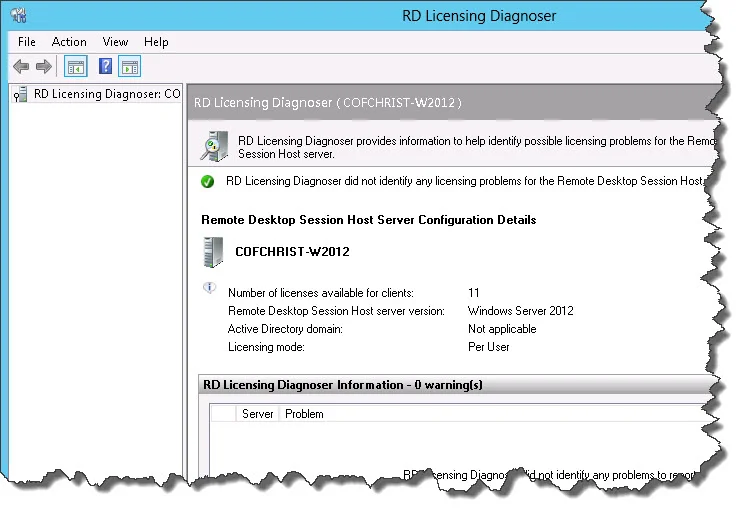Click the green checkmark status icon
The image size is (747, 514).
[x=208, y=181]
